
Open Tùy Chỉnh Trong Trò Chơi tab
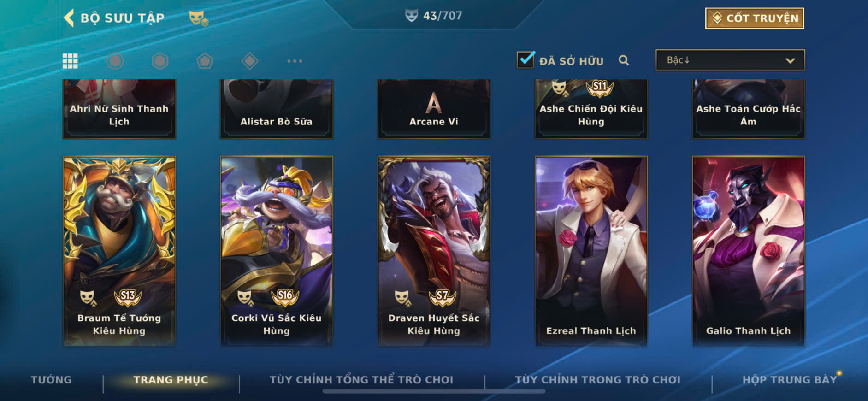(x=597, y=380)
